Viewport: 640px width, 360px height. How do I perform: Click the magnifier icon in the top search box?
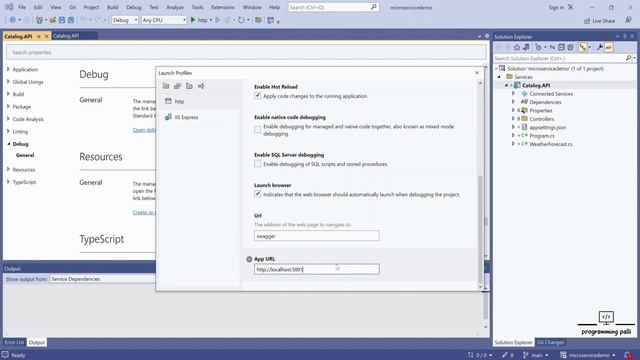click(x=373, y=7)
